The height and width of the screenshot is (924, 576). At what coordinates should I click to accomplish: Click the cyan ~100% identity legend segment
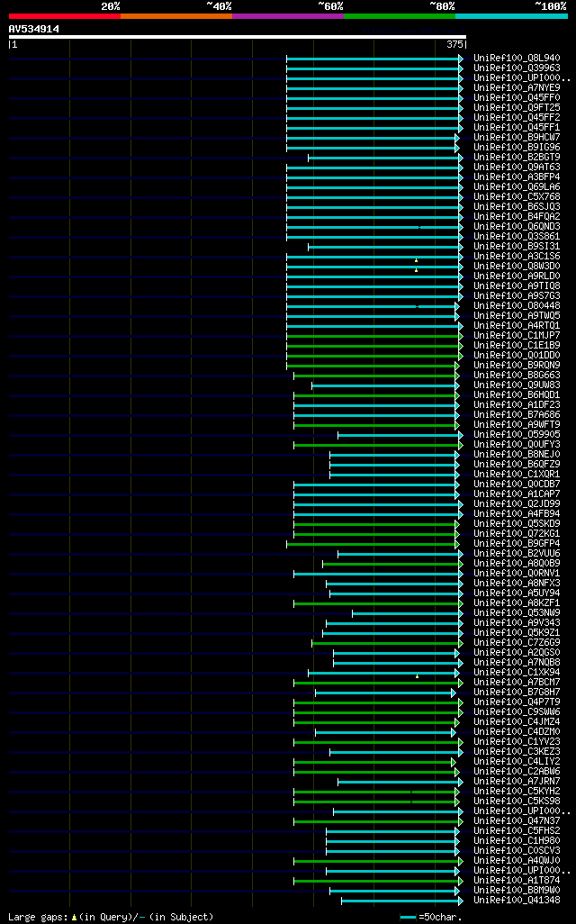(512, 16)
